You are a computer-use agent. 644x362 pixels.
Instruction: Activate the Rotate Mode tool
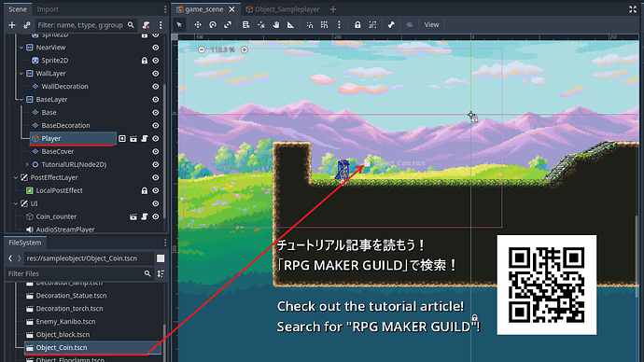point(213,24)
